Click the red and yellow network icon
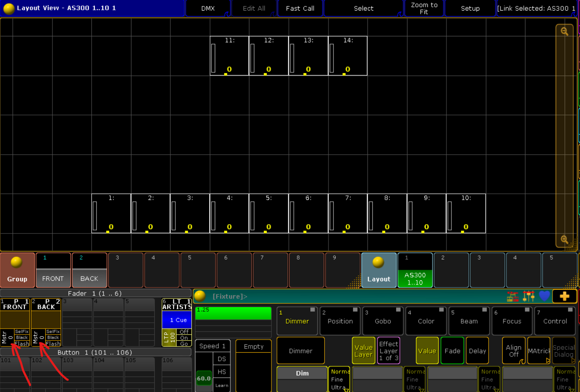The width and height of the screenshot is (580, 392). (513, 296)
